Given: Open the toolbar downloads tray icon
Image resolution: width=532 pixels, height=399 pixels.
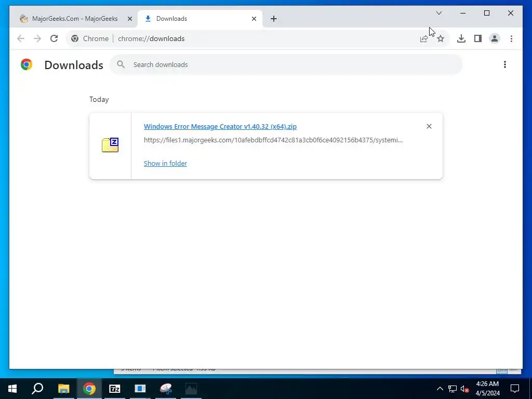Looking at the screenshot, I should (x=461, y=38).
